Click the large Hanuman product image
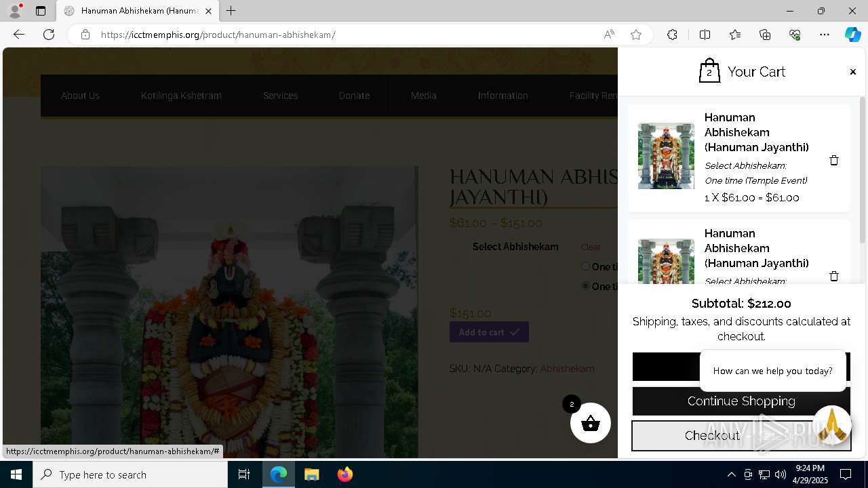The height and width of the screenshot is (488, 868). coord(229,312)
